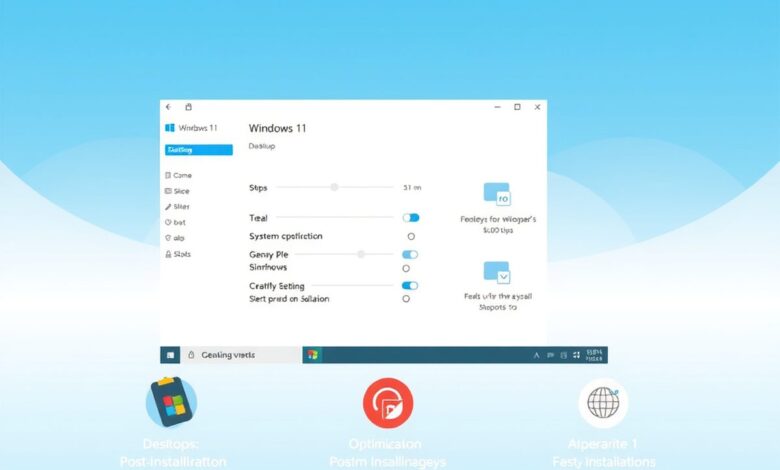This screenshot has height=470, width=780.
Task: Click the lock icon beside back arrow
Action: (189, 107)
